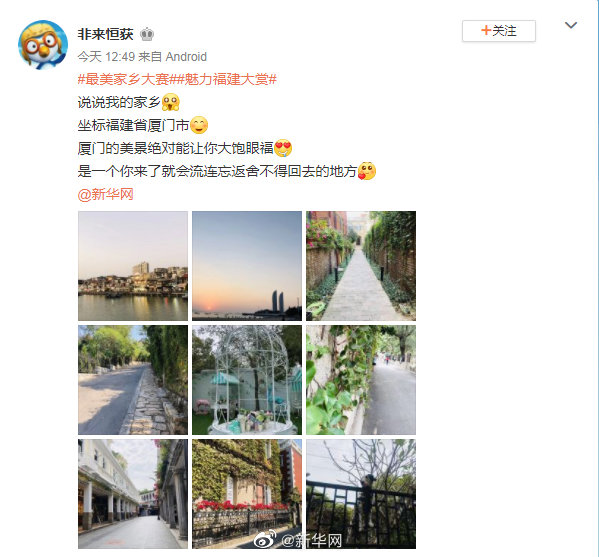The width and height of the screenshot is (599, 557).
Task: Open the harbor waterfront photo thumbnail
Action: 133,266
